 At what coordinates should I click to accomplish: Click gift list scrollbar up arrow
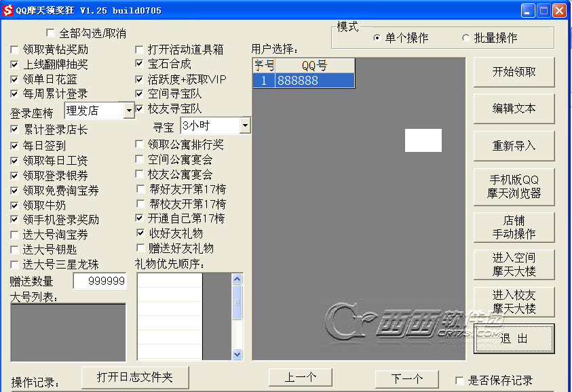pos(237,279)
